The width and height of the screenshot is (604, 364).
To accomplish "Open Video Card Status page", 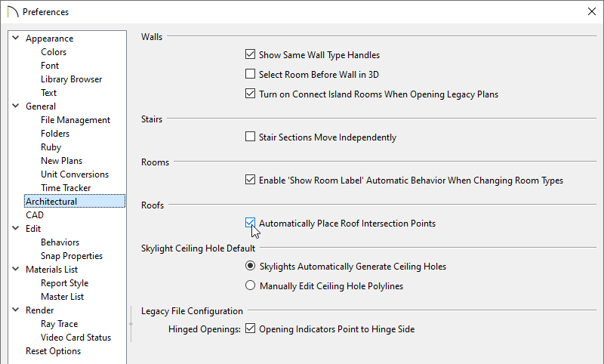I will coord(76,338).
